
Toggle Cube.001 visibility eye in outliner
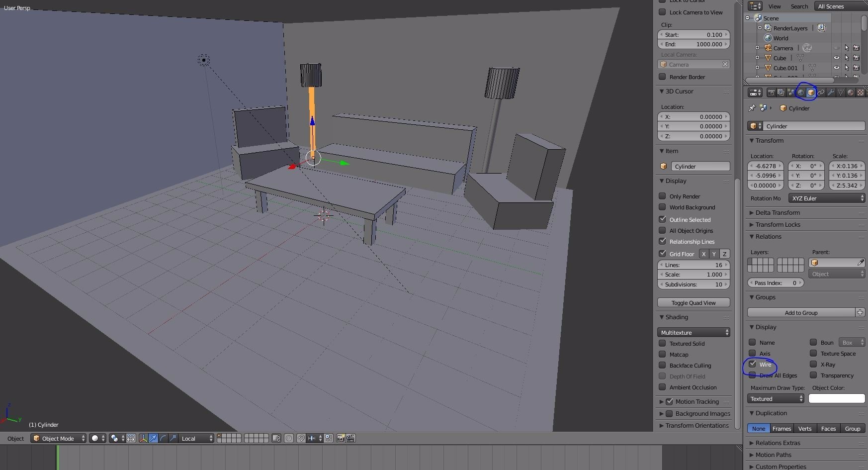[x=837, y=68]
